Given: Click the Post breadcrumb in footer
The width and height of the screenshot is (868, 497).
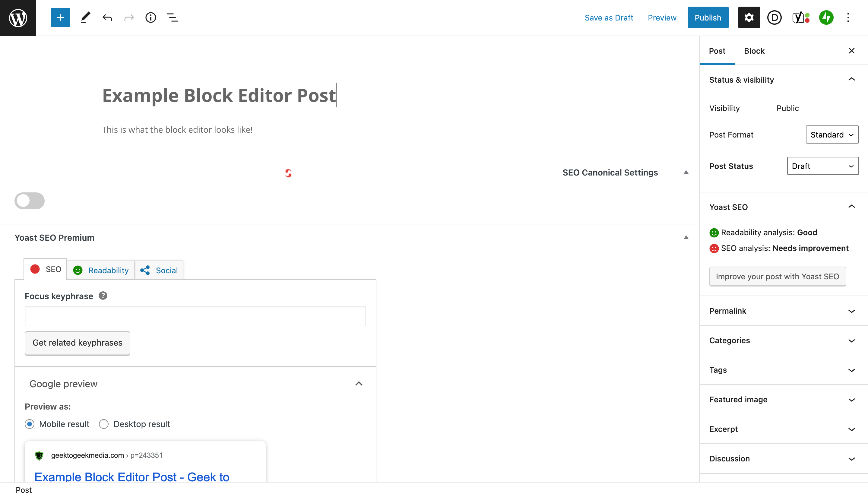Looking at the screenshot, I should pyautogui.click(x=24, y=490).
